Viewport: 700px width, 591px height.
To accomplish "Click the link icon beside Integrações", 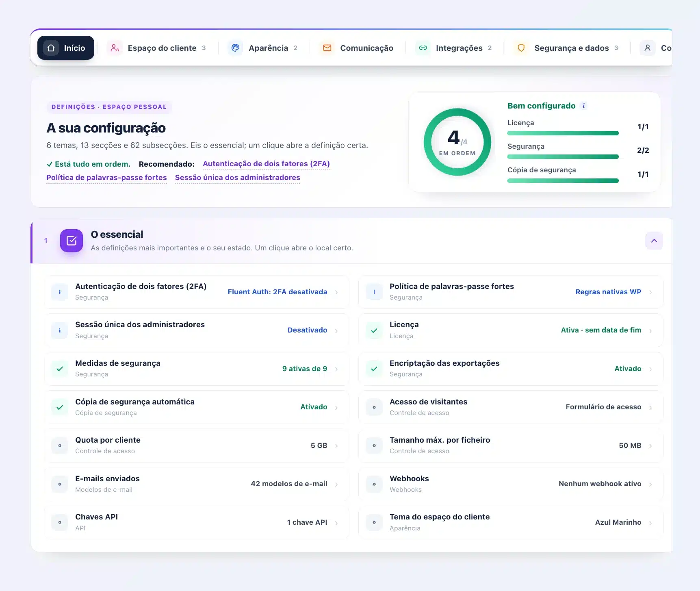I will pyautogui.click(x=423, y=48).
